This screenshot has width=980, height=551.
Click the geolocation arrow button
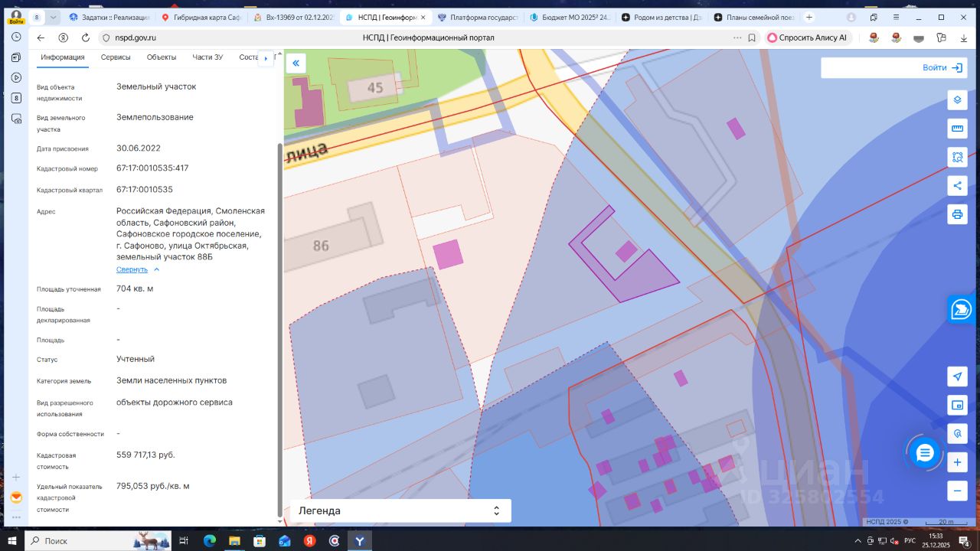click(x=956, y=377)
